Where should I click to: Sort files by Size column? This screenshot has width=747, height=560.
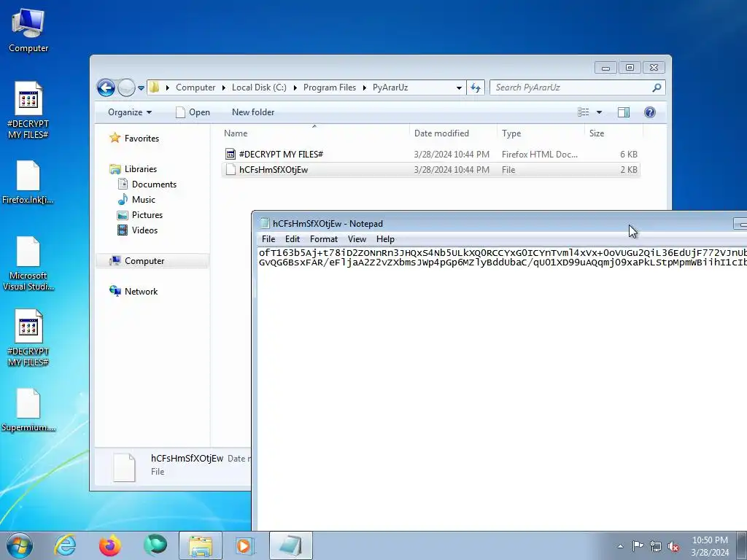[x=614, y=133]
